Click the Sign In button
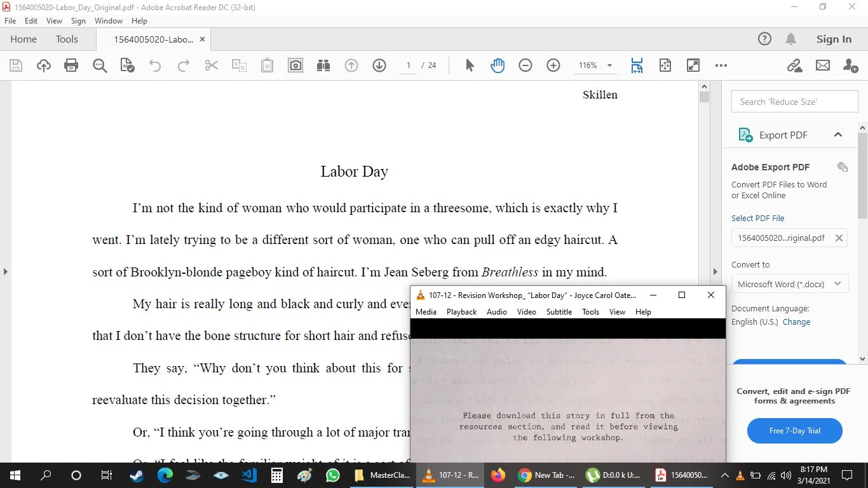 click(x=834, y=39)
